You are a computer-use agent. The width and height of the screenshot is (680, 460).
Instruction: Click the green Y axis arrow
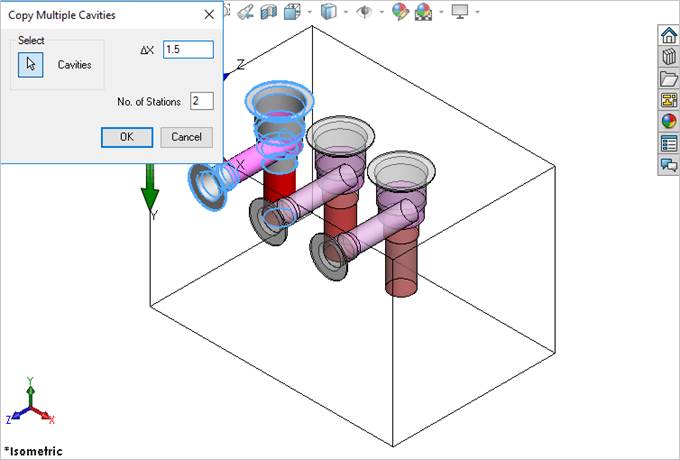click(x=150, y=188)
